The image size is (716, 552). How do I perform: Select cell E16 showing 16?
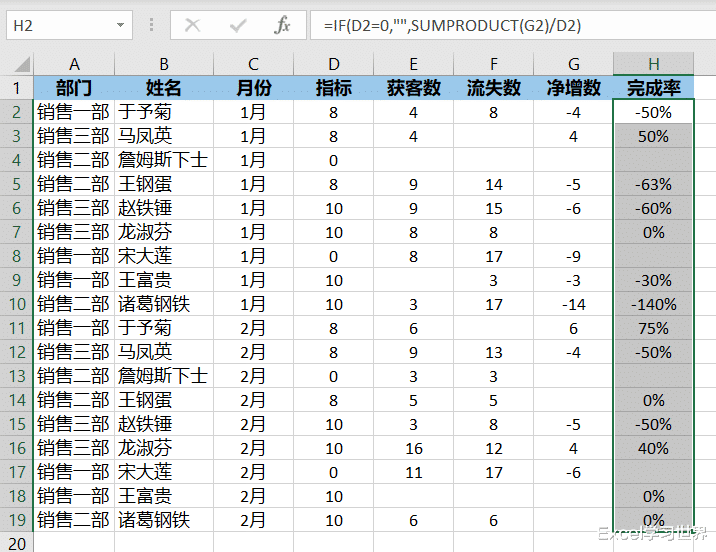(414, 448)
